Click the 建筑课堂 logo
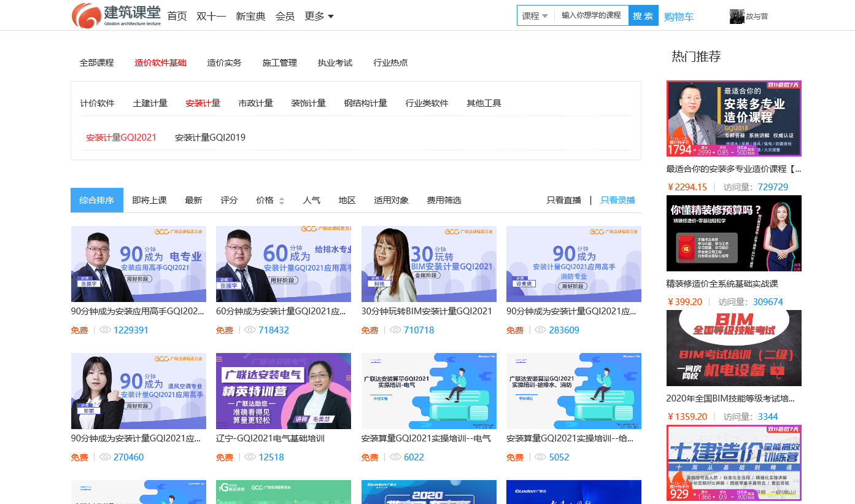 coord(115,15)
